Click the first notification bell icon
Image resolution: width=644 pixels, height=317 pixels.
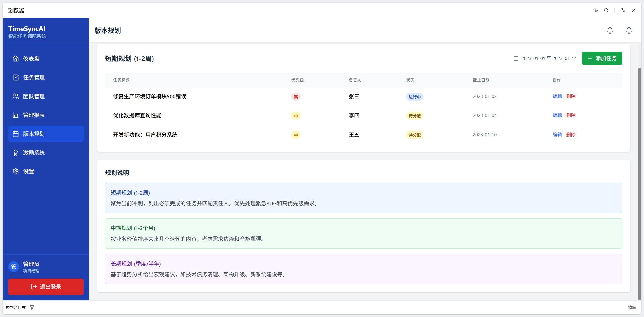click(x=610, y=30)
